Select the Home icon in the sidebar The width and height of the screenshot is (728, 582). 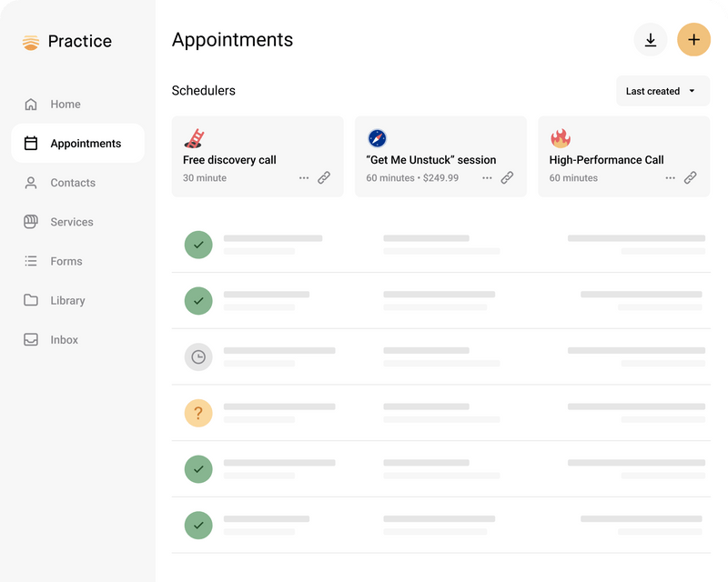(32, 104)
